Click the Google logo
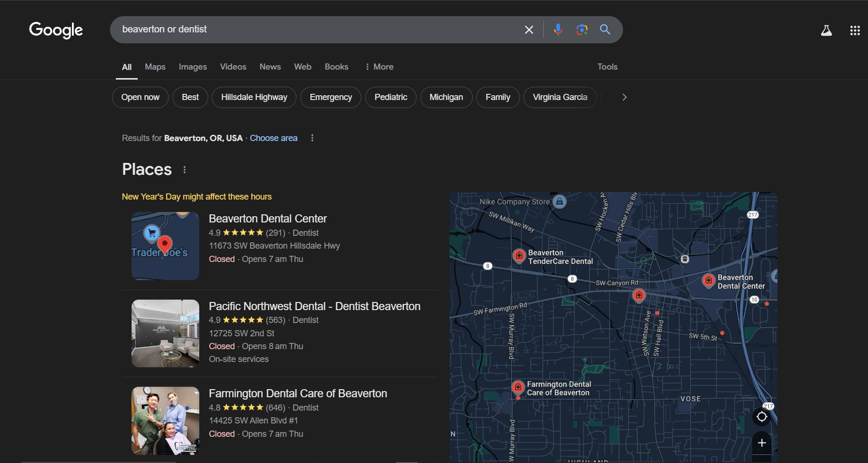 click(56, 30)
